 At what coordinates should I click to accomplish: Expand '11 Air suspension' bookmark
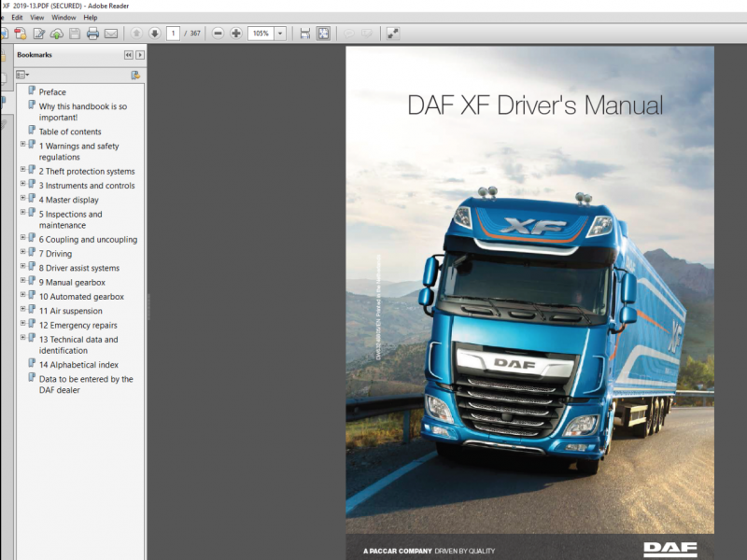click(22, 309)
